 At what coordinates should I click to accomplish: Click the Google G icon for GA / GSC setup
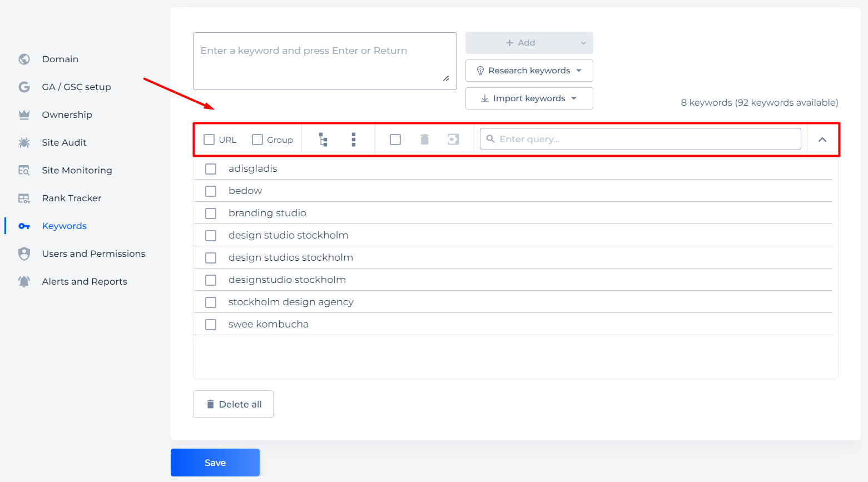pos(24,87)
